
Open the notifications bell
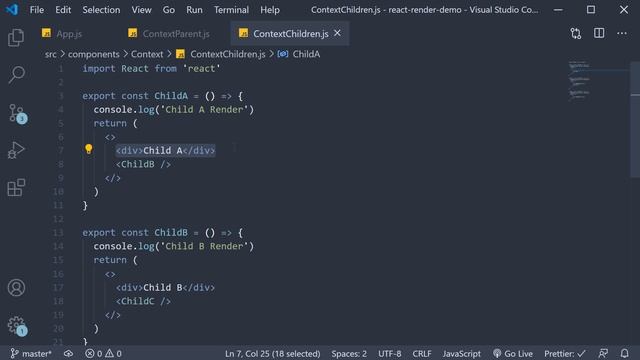click(x=624, y=353)
